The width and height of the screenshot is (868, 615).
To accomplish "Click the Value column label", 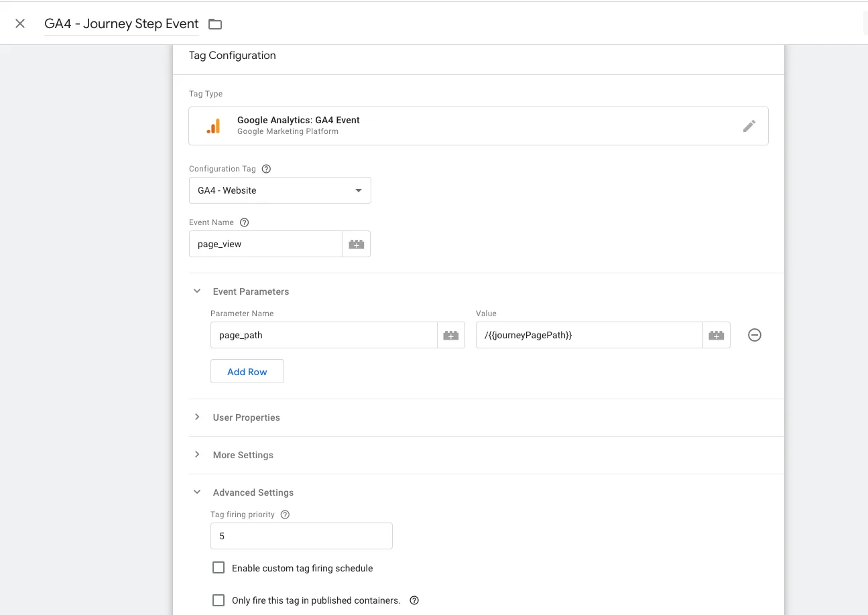I will 486,314.
